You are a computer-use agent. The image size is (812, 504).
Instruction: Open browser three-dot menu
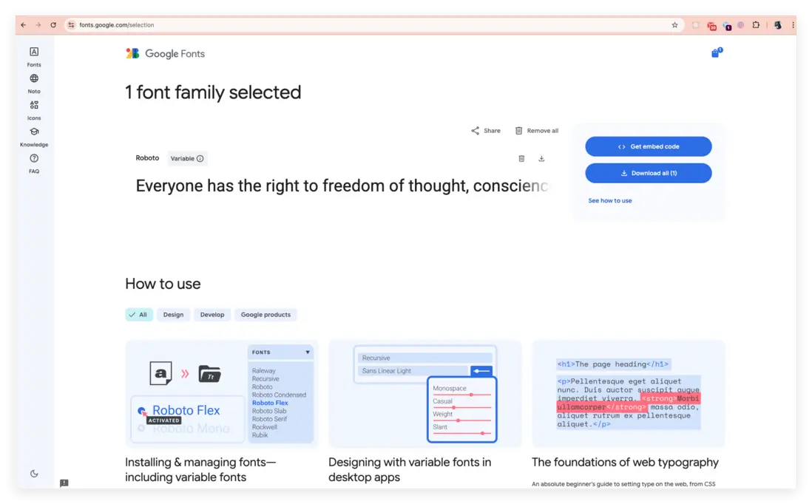coord(793,25)
